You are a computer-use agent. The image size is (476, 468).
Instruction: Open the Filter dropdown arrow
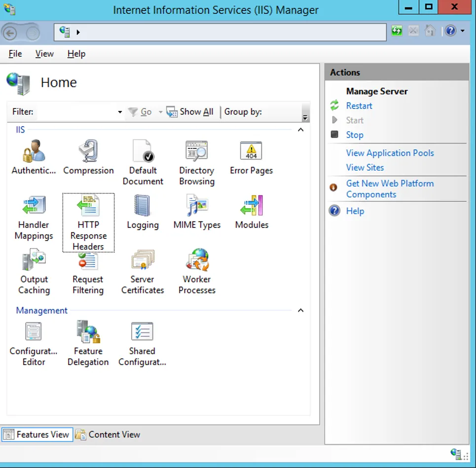click(x=120, y=112)
